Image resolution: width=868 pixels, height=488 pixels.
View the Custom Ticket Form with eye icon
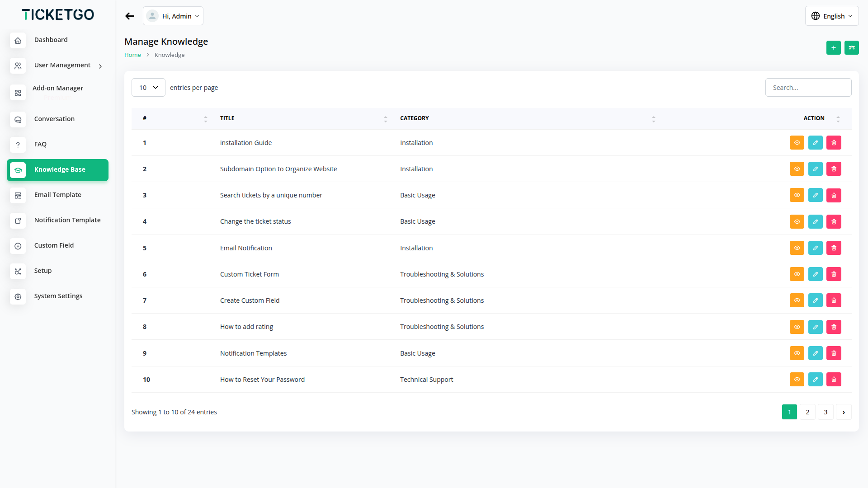pos(797,274)
